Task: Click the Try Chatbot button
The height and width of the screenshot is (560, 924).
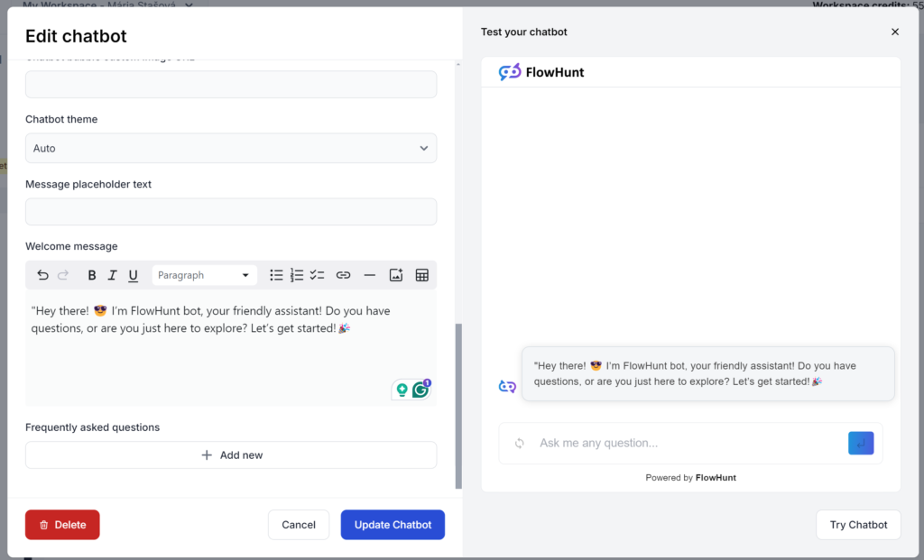Action: 858,524
